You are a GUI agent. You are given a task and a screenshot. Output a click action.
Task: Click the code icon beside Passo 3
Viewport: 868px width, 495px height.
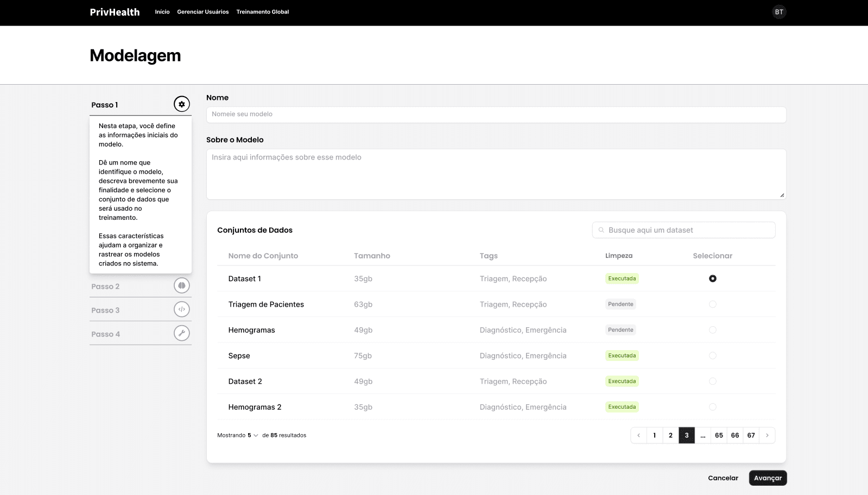coord(182,309)
